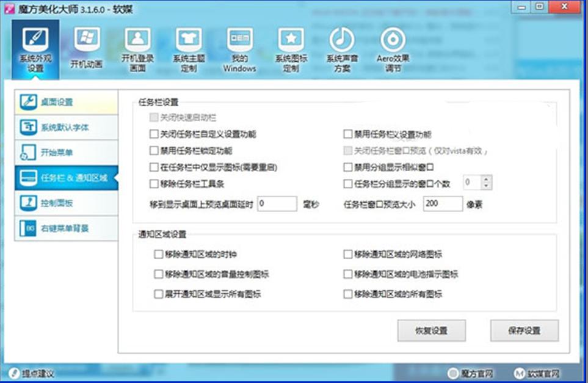Toggle 移除通知区域的音量控制图标 checkbox
This screenshot has height=383, width=588.
[x=158, y=274]
